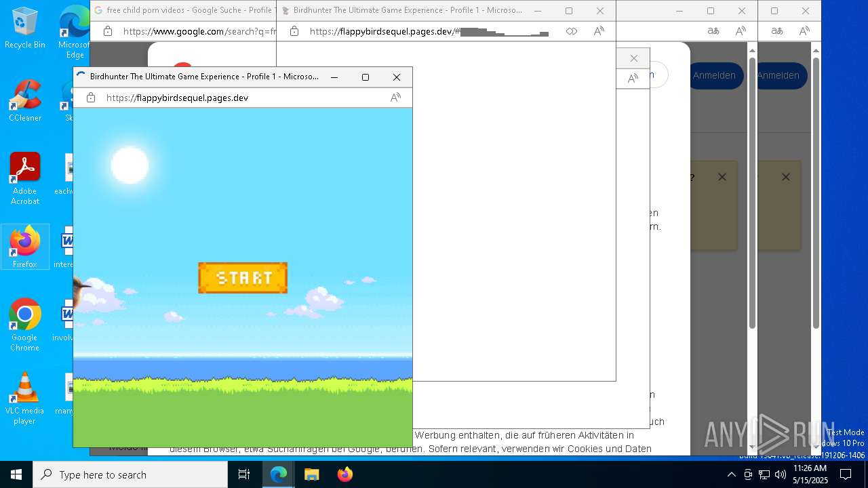This screenshot has width=868, height=488.
Task: Open the taskbar clock showing 11:26 AM
Action: pyautogui.click(x=810, y=474)
